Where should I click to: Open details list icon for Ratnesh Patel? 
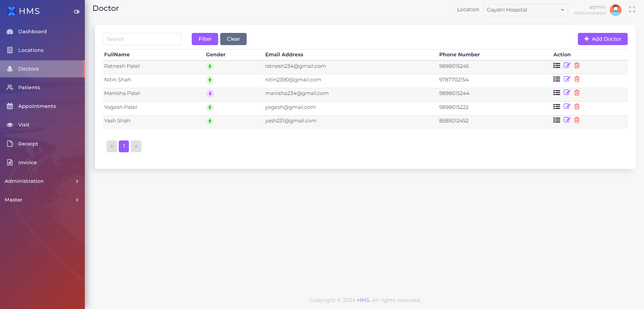(556, 65)
